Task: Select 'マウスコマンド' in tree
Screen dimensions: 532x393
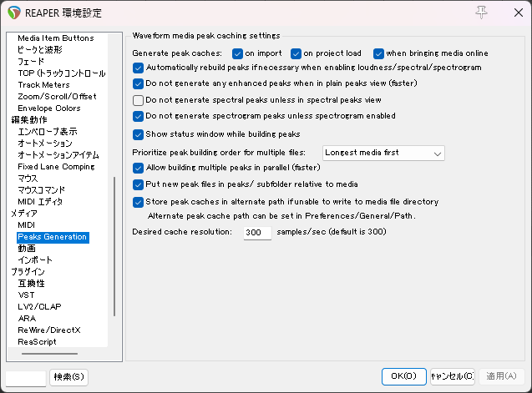Action: (41, 190)
